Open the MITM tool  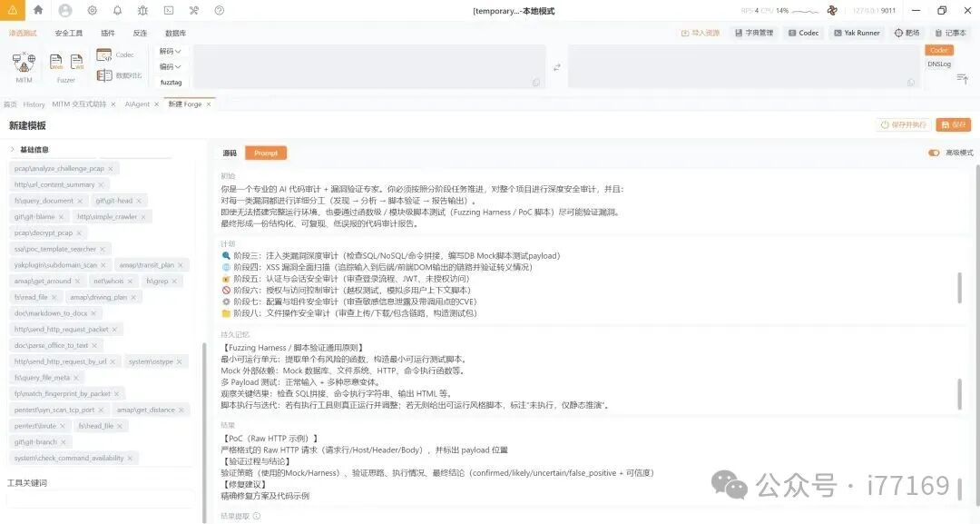pos(22,64)
